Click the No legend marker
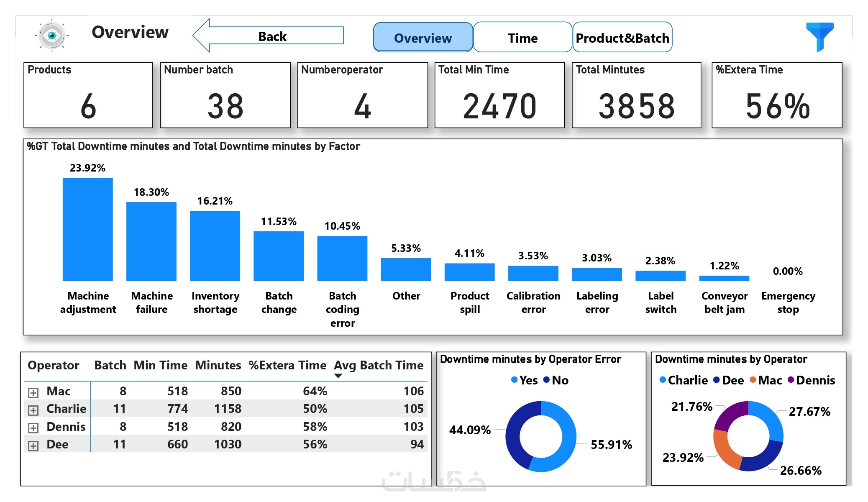Screen dimensions: 868x502 coord(546,380)
